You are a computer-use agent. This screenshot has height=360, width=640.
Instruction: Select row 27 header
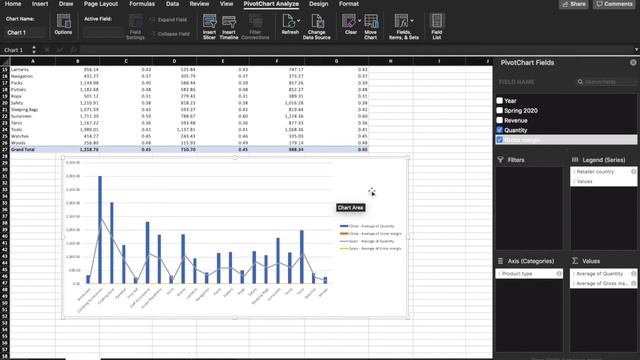click(x=5, y=149)
